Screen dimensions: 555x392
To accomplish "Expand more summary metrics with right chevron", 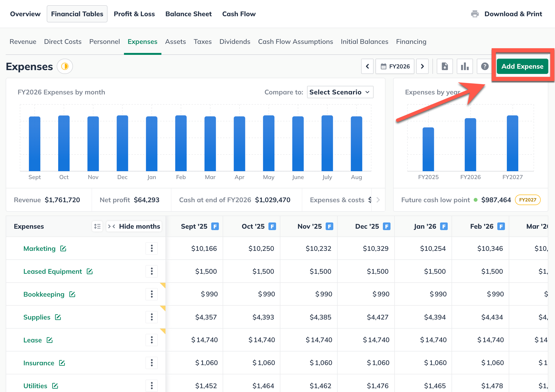I will [378, 200].
